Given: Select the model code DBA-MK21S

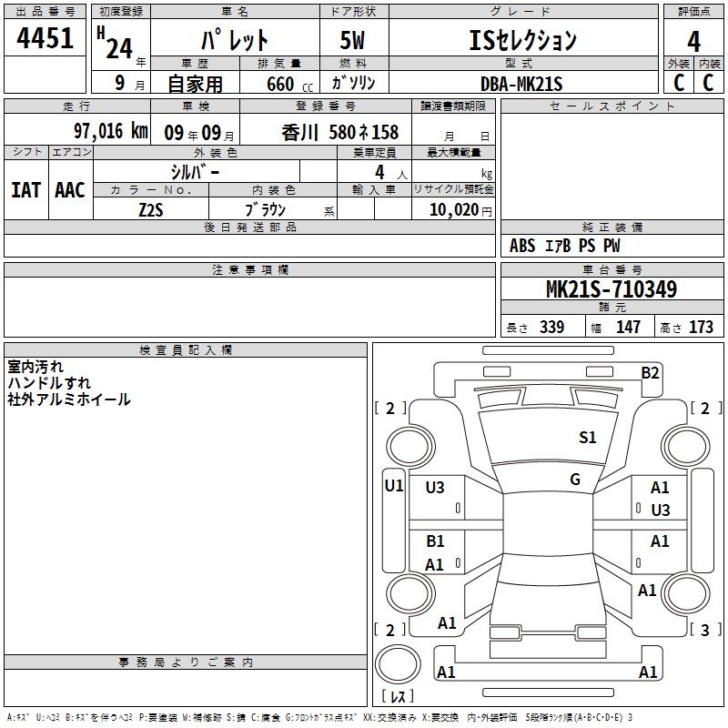Looking at the screenshot, I should coord(521,84).
